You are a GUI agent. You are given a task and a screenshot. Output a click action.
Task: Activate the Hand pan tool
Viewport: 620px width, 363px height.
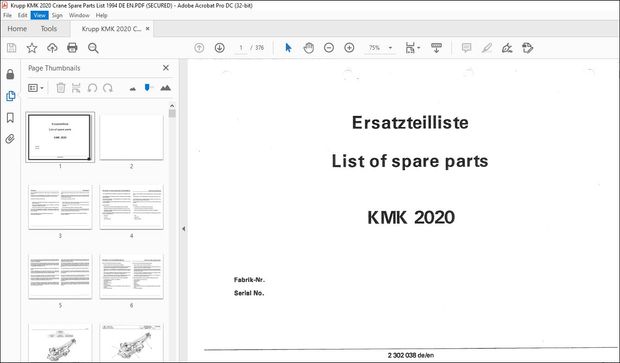point(308,48)
